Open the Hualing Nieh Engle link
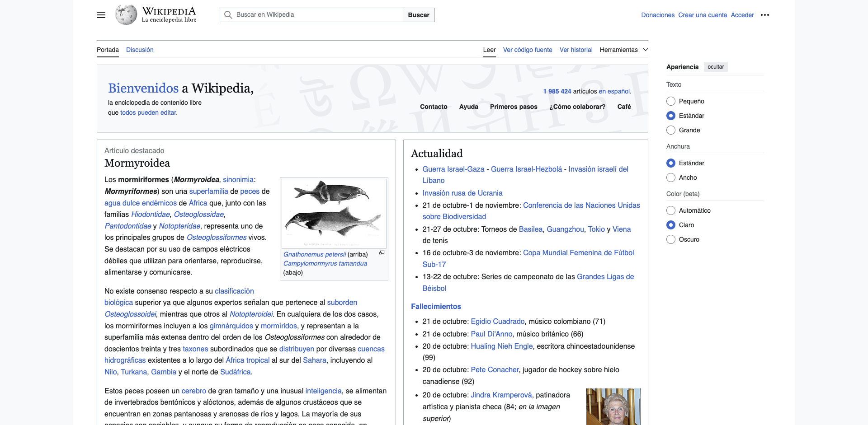Screen dimensions: 868x425 pos(502,346)
